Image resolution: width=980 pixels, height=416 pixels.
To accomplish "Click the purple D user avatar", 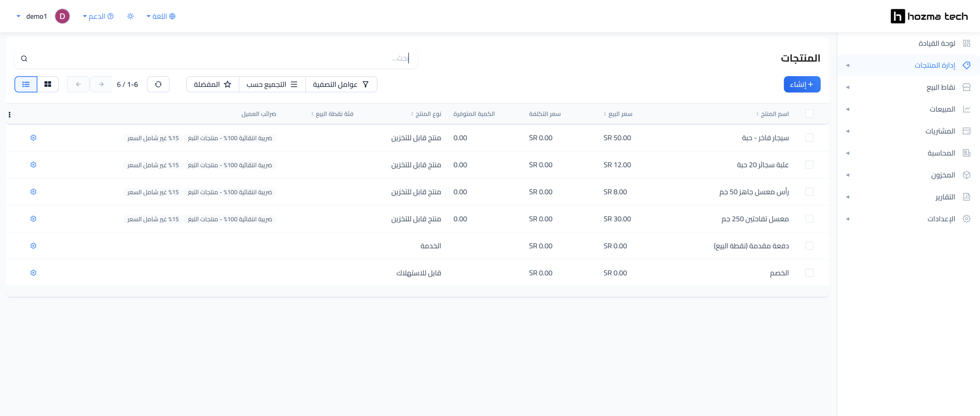I will pyautogui.click(x=62, y=16).
